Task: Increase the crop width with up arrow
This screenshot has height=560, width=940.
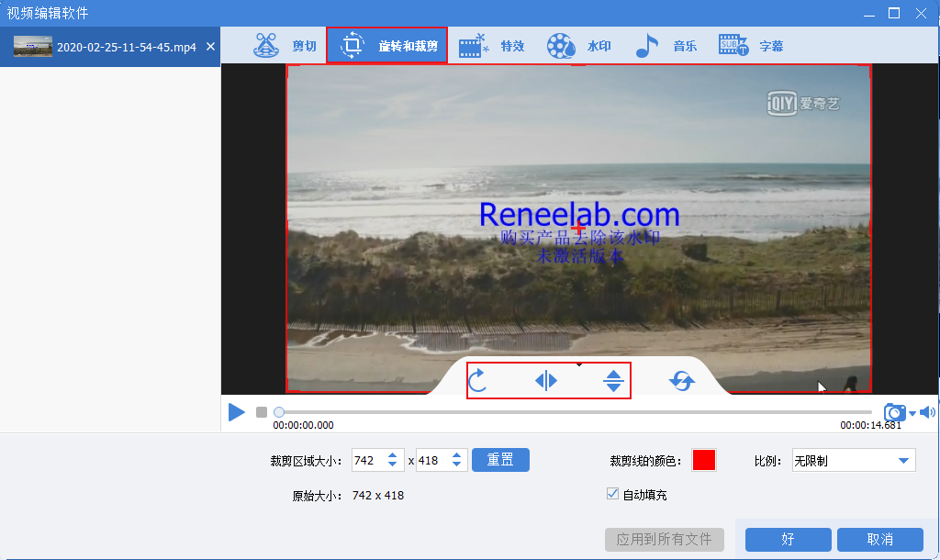Action: [393, 455]
